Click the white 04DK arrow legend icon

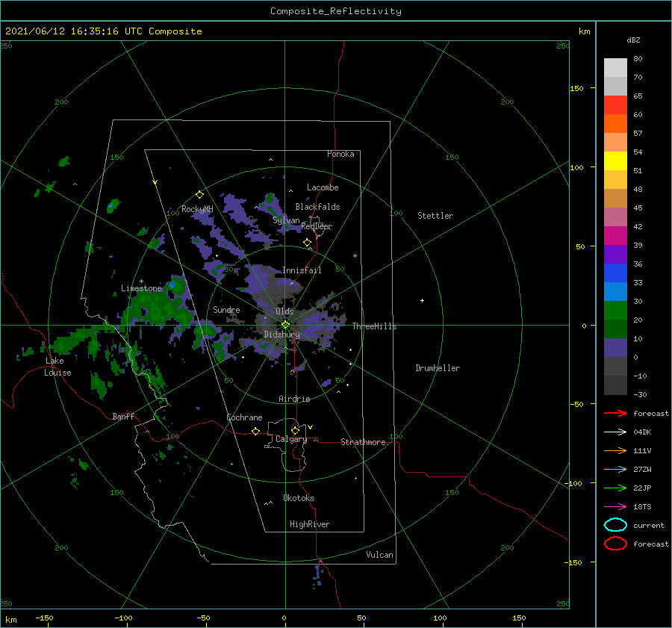coord(615,432)
